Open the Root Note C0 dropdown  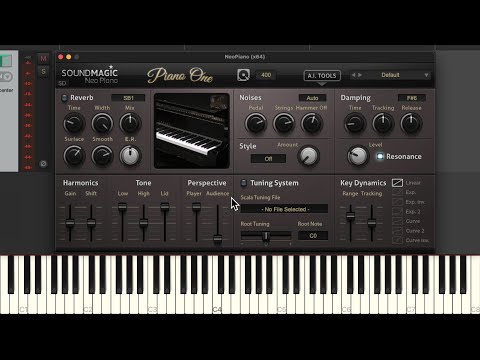click(x=313, y=236)
